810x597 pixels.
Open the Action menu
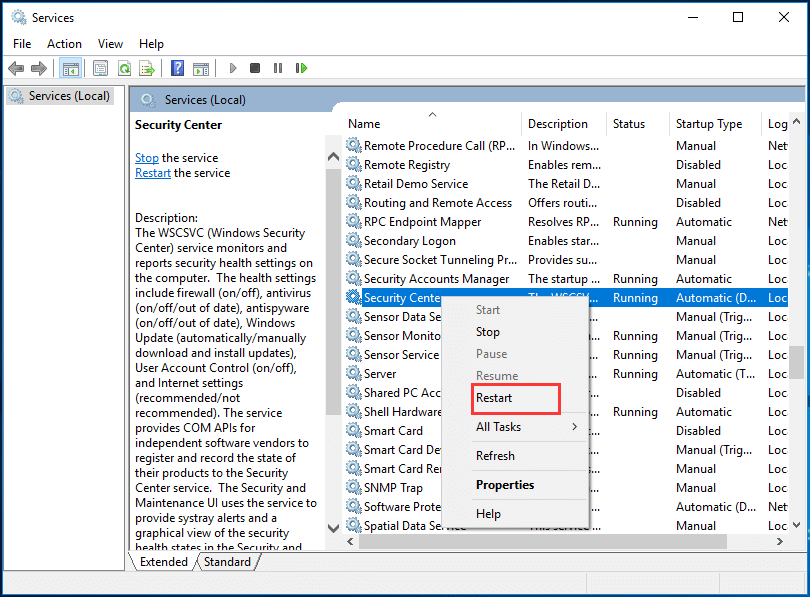click(x=65, y=44)
